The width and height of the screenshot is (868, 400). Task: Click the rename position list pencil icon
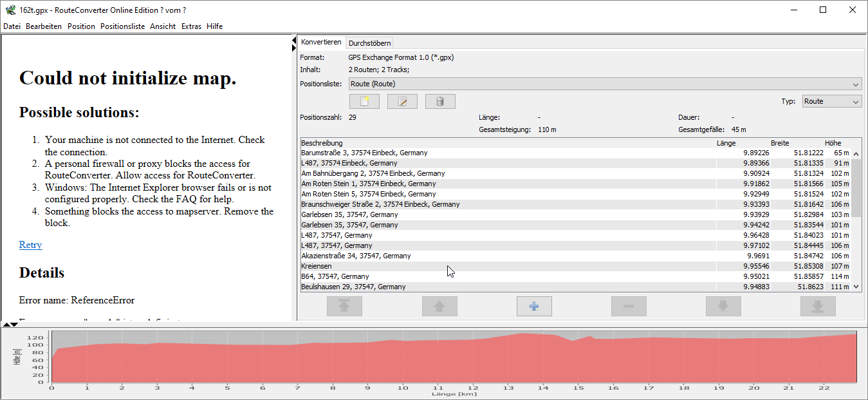click(x=402, y=101)
